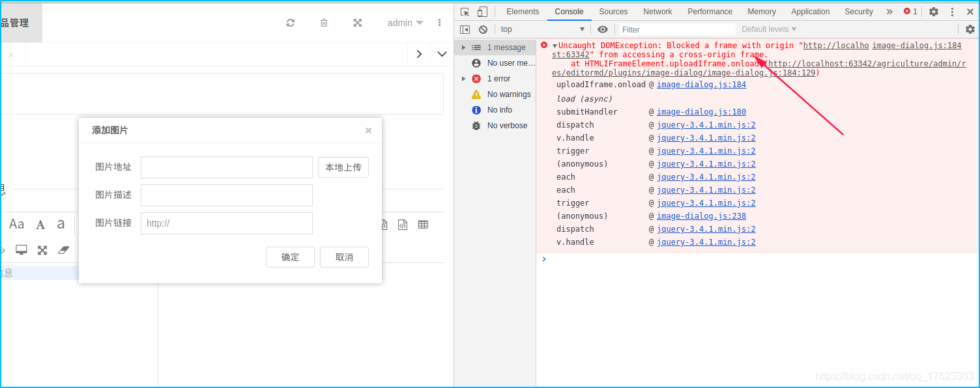Switch to the Sources tab
The image size is (980, 388).
coord(613,12)
